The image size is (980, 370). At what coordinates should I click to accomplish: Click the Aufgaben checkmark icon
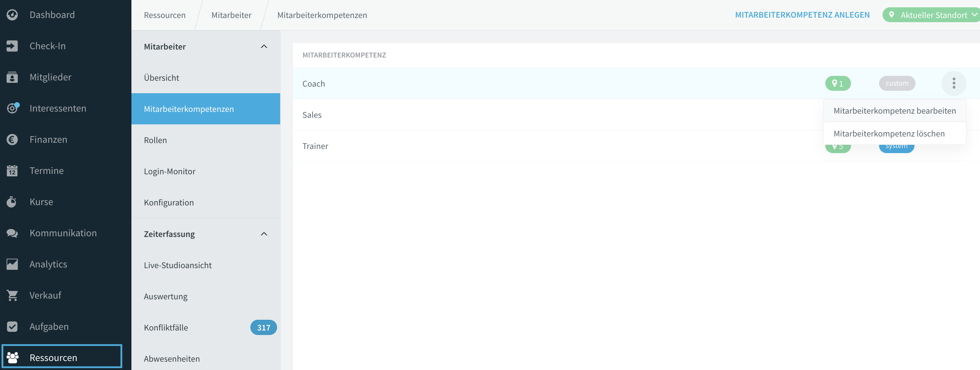coord(12,326)
